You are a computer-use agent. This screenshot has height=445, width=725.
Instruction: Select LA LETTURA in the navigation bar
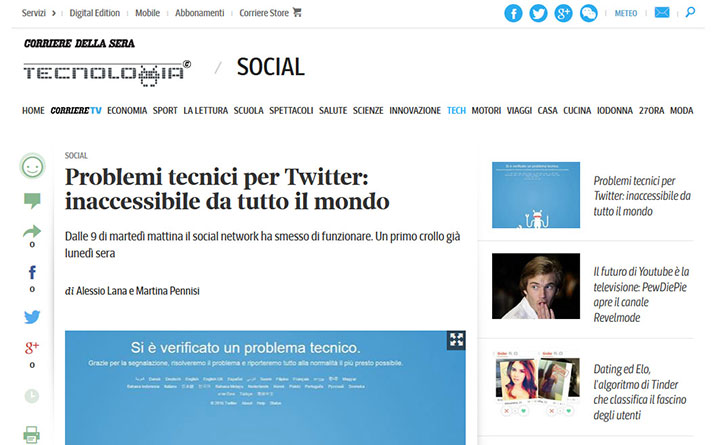205,111
